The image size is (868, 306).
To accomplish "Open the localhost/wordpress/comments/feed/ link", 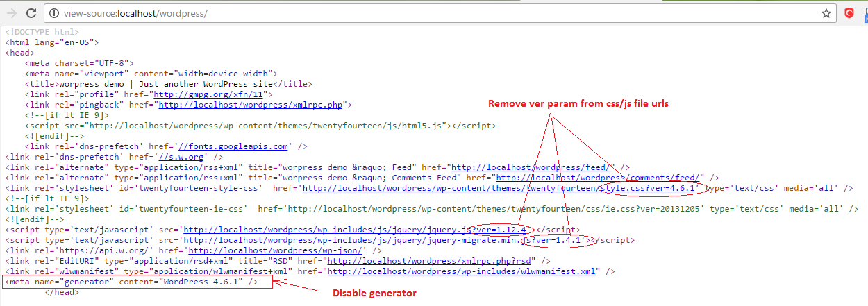I will click(x=599, y=178).
